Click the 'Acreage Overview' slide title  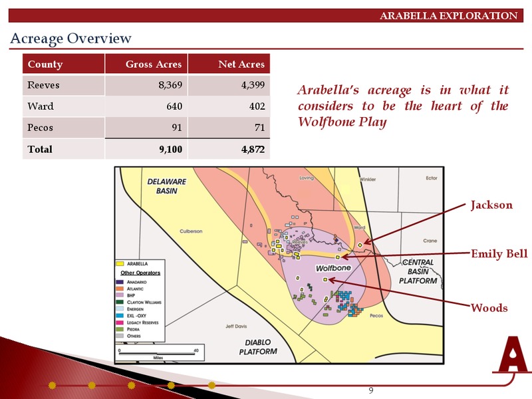[x=70, y=39]
